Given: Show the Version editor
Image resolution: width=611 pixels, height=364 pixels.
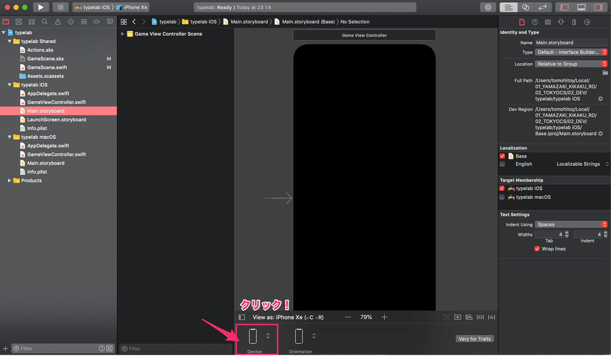Looking at the screenshot, I should (x=543, y=8).
